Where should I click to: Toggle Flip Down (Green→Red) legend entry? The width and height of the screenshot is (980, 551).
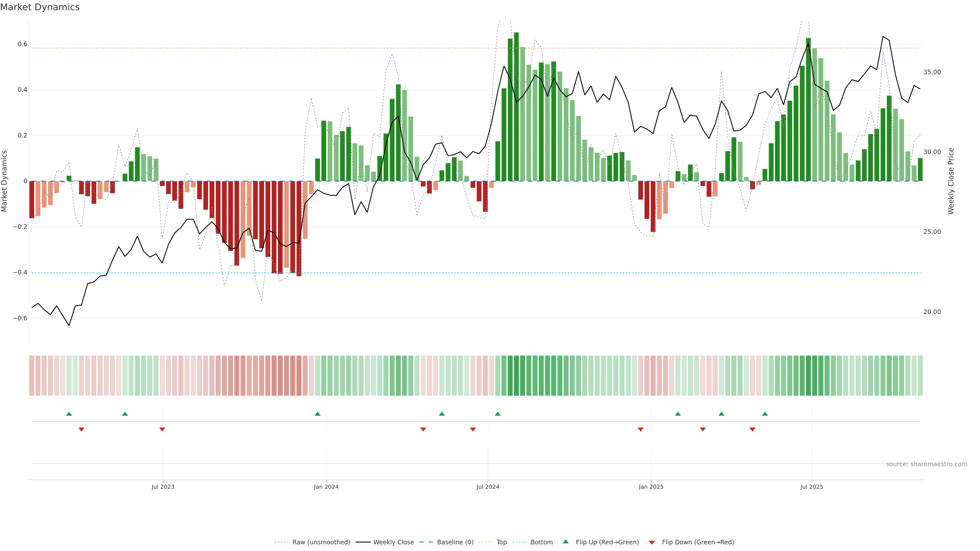[698, 542]
